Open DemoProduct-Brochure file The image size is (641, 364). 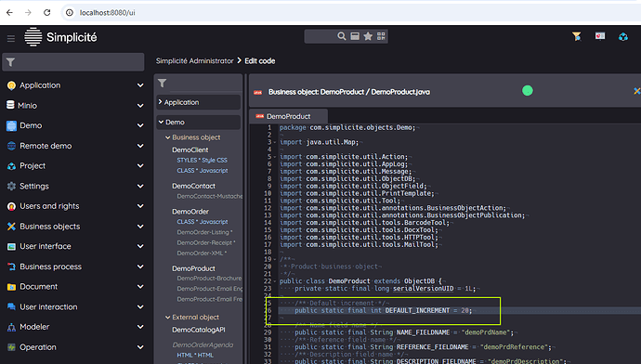point(209,279)
